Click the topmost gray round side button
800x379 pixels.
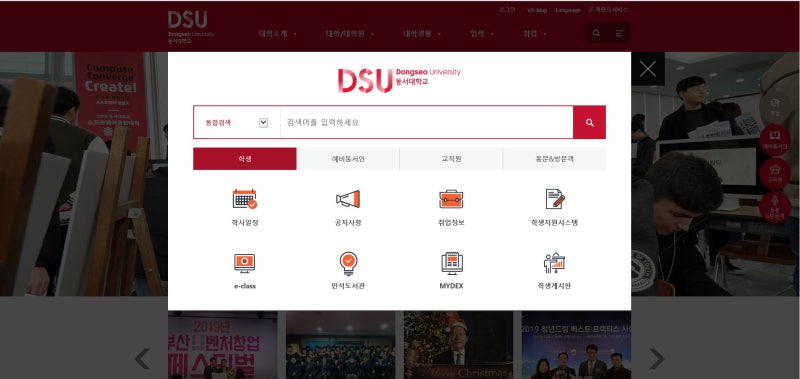775,107
